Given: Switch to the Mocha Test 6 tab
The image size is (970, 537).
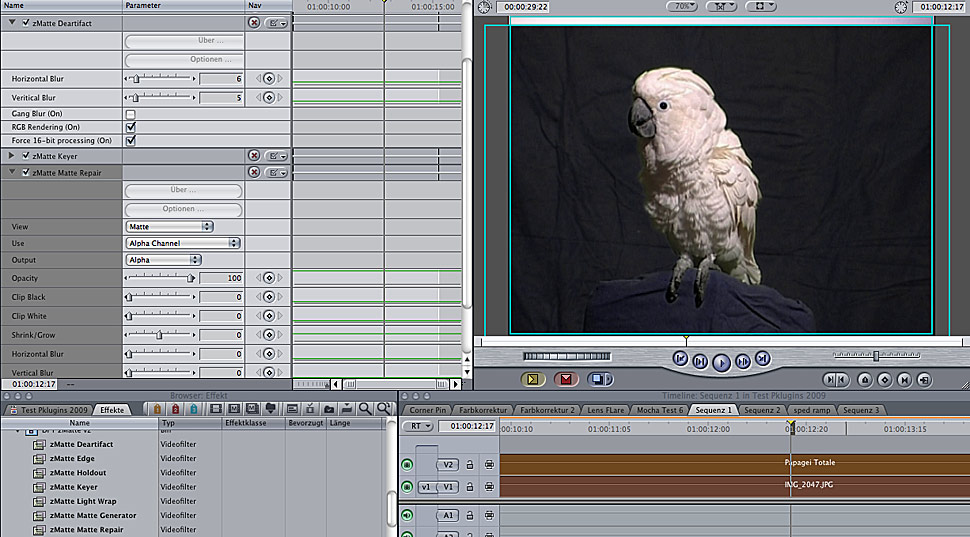Looking at the screenshot, I should [x=661, y=410].
